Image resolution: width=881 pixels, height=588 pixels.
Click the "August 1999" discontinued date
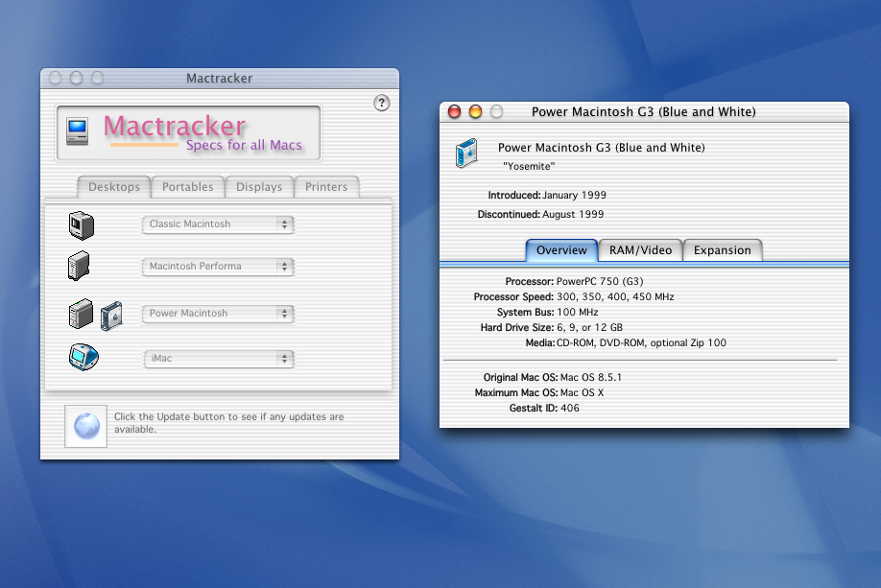click(x=573, y=215)
